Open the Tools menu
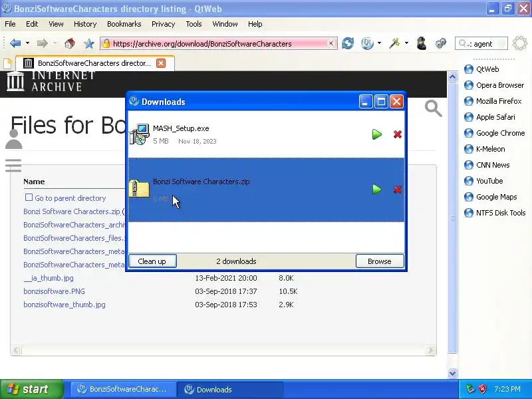Image resolution: width=532 pixels, height=399 pixels. pyautogui.click(x=194, y=24)
